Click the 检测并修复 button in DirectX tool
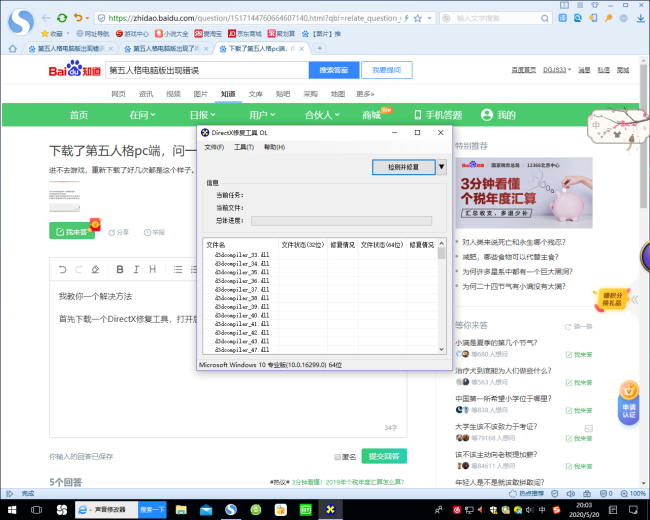The image size is (650, 520). tap(403, 167)
